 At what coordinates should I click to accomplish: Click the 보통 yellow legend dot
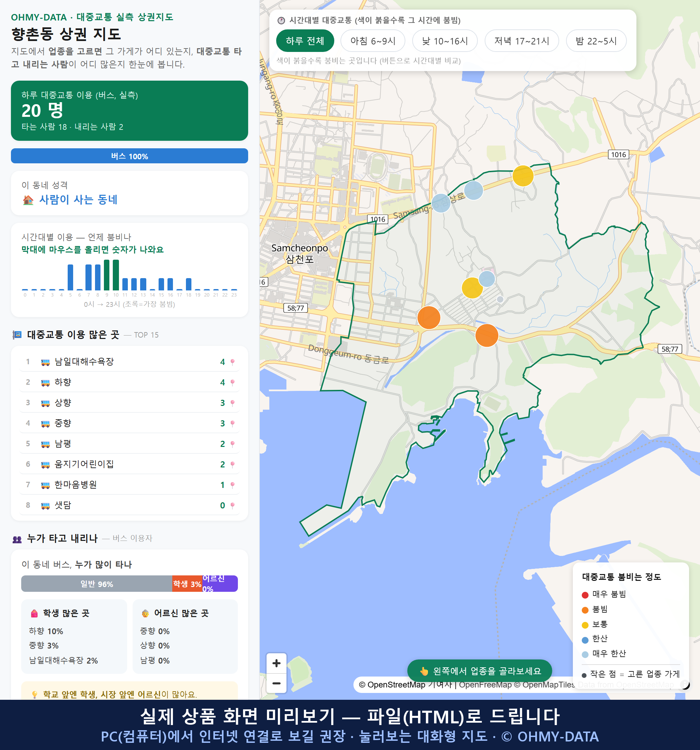point(585,625)
